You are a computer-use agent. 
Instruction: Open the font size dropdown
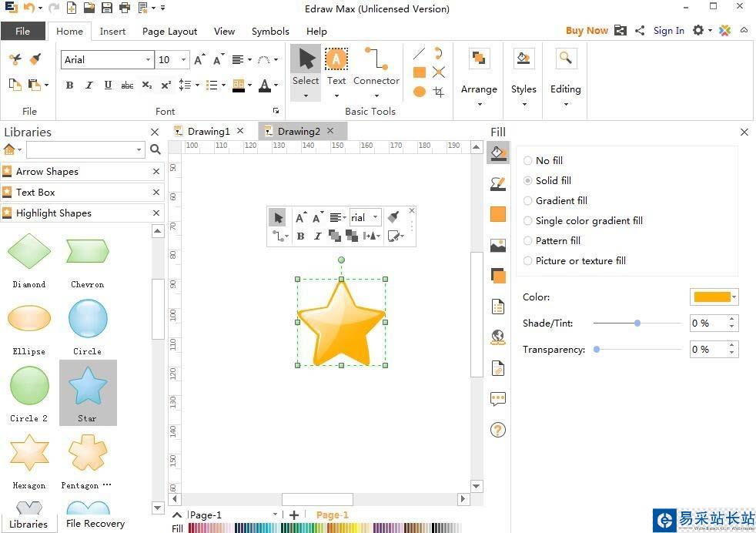(x=183, y=60)
